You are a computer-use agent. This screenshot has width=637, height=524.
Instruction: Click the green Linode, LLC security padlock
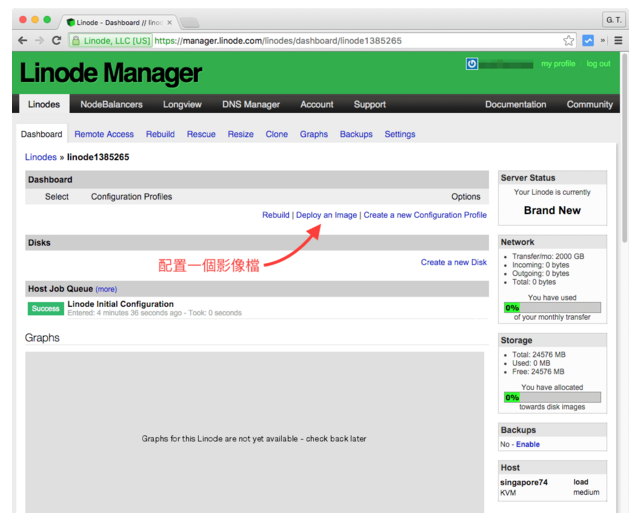76,41
